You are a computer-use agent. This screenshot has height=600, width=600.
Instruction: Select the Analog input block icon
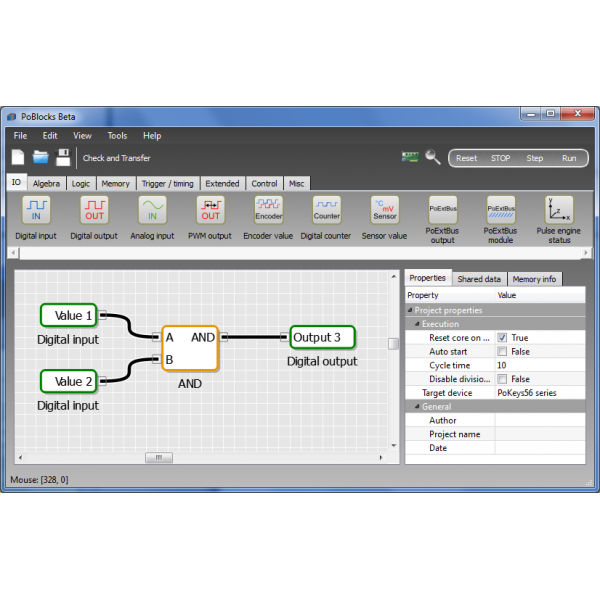point(152,210)
